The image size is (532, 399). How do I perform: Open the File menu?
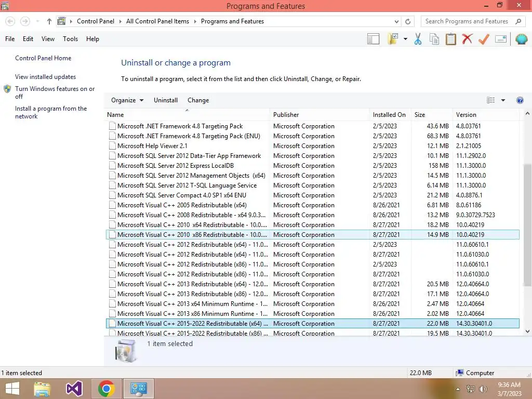(10, 39)
